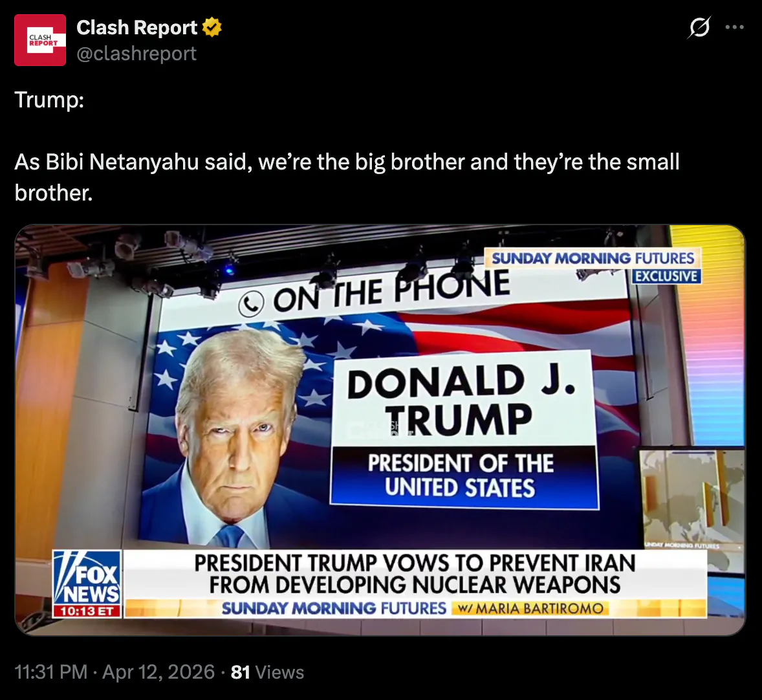Open the Apr 12, 2026 date link

158,672
